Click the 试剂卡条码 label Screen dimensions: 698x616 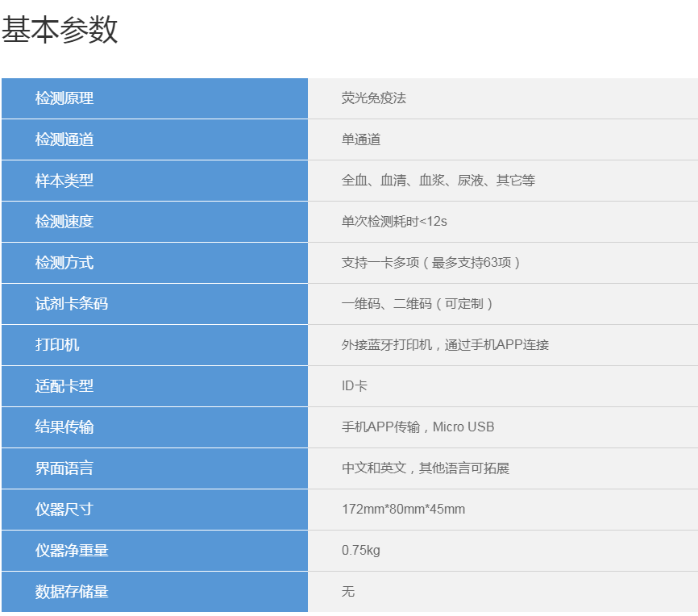(x=72, y=304)
